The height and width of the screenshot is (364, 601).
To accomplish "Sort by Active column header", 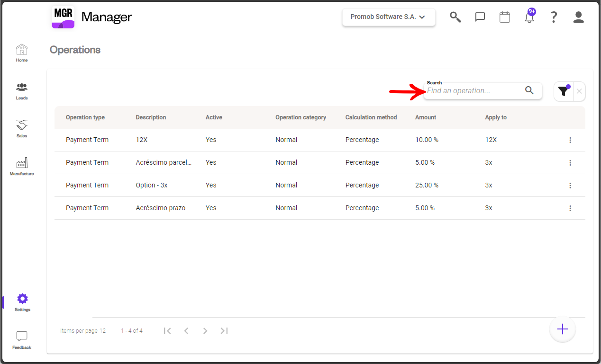I will pyautogui.click(x=214, y=117).
